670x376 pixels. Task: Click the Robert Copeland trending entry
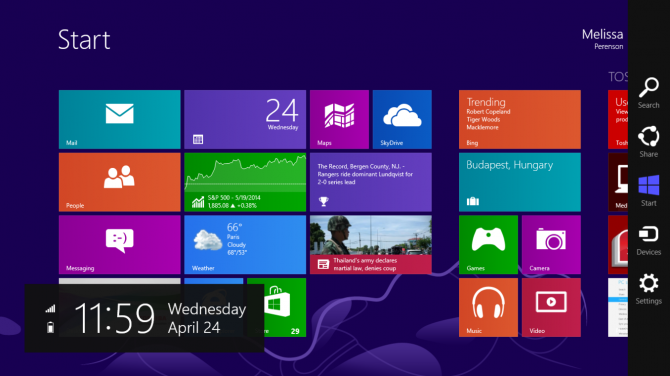[x=488, y=112]
